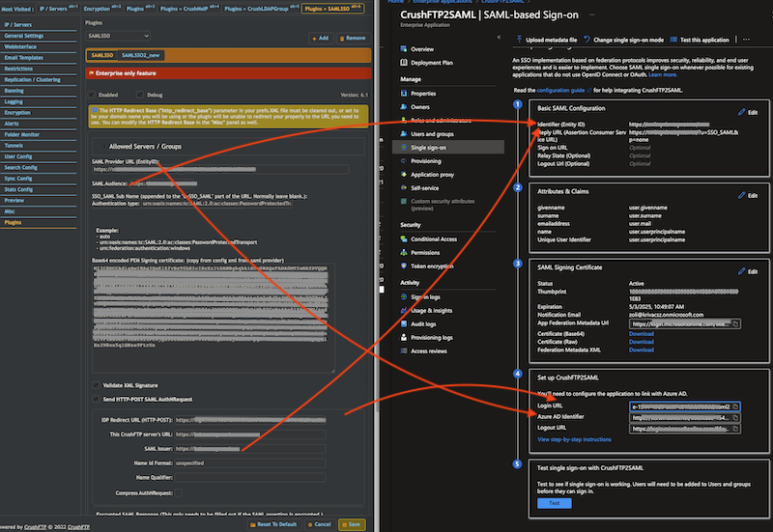Image resolution: width=773 pixels, height=532 pixels.
Task: Open User Config in CrushFTP sidebar
Action: click(18, 156)
